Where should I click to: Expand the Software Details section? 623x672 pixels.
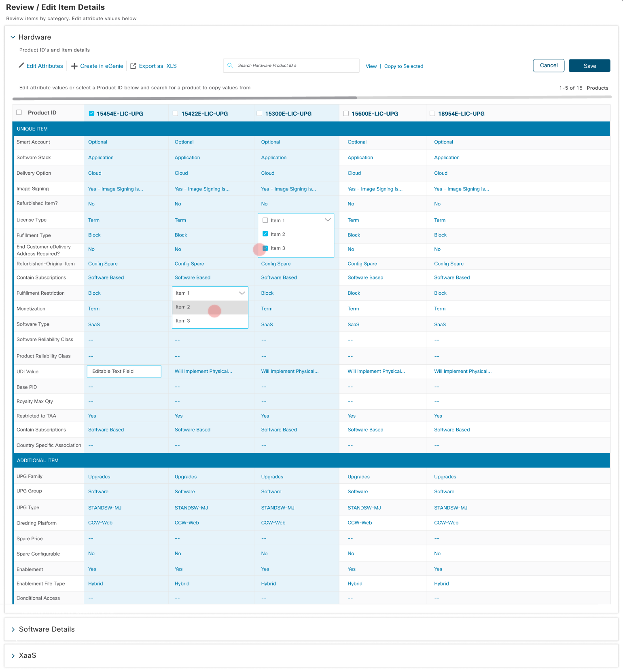(x=13, y=630)
